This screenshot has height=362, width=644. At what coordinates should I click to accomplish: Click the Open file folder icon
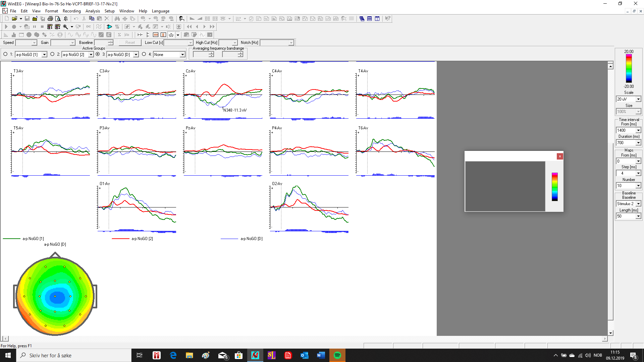pyautogui.click(x=14, y=19)
